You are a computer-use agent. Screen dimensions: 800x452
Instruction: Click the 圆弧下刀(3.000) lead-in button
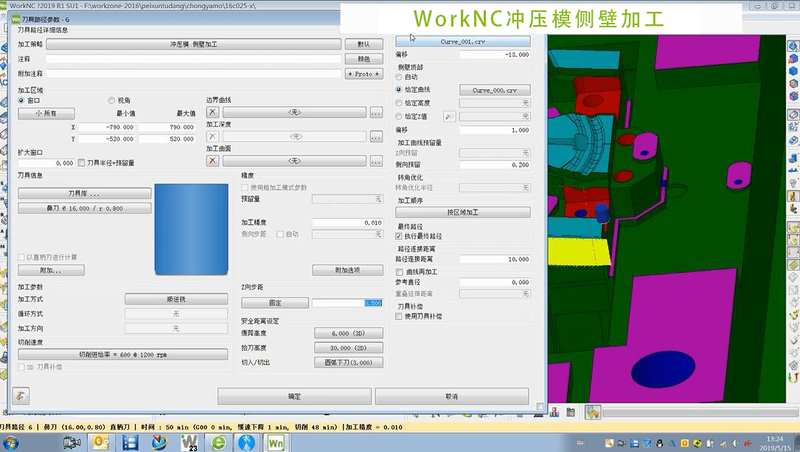point(348,363)
